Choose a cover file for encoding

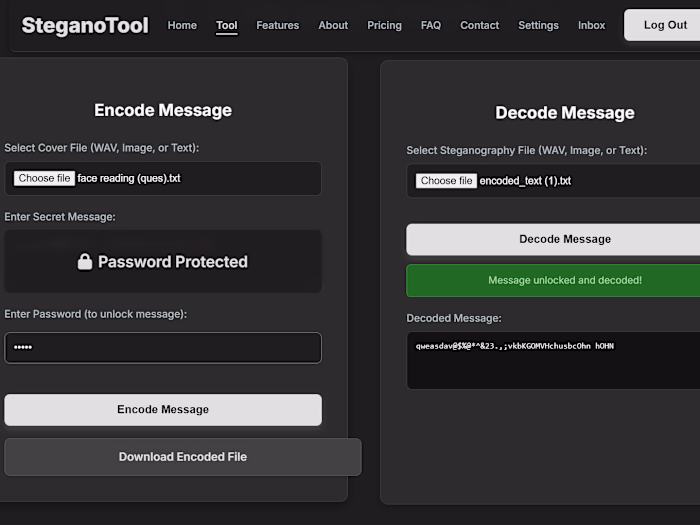44,178
